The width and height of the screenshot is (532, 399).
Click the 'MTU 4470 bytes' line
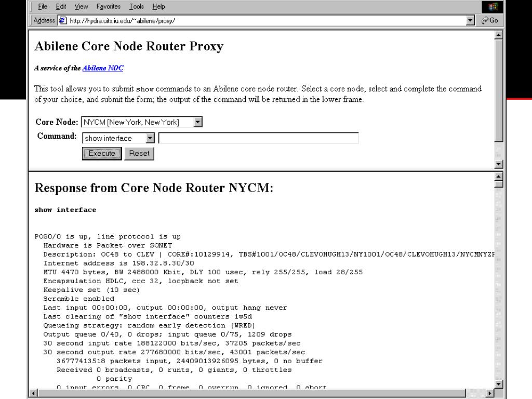tap(203, 272)
